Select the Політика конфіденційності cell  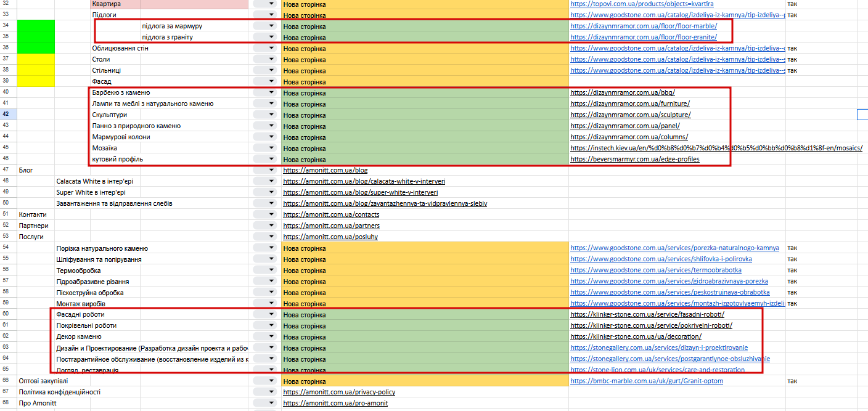click(60, 393)
